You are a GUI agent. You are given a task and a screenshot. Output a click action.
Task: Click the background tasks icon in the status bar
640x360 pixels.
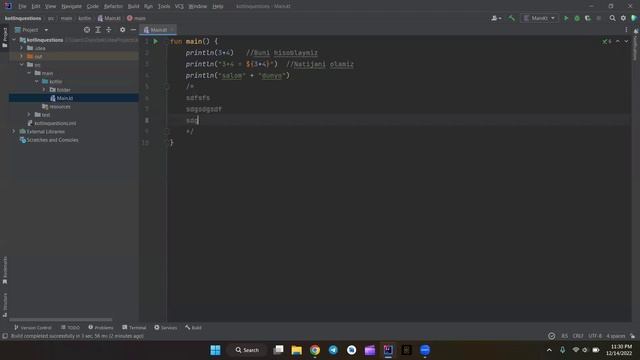point(551,336)
